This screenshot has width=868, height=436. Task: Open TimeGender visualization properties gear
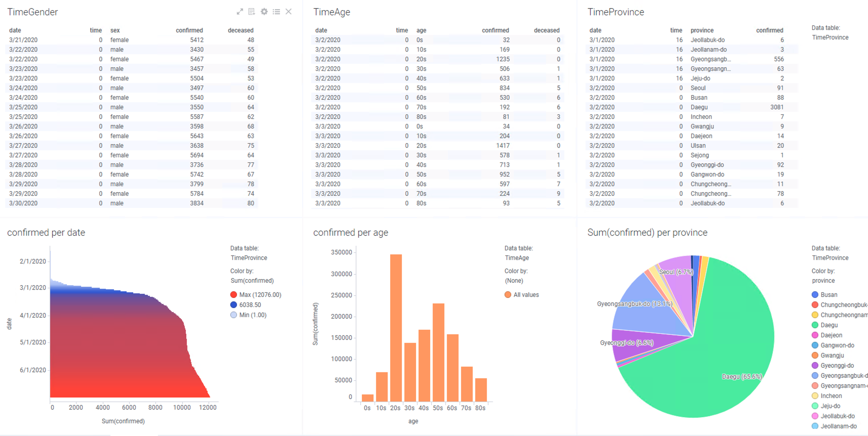[264, 12]
